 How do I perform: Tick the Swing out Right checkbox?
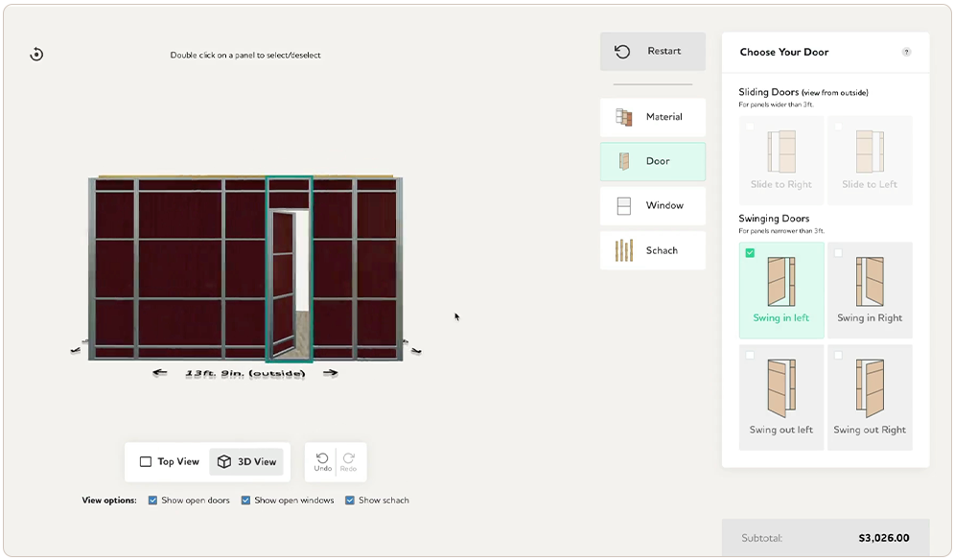click(838, 355)
